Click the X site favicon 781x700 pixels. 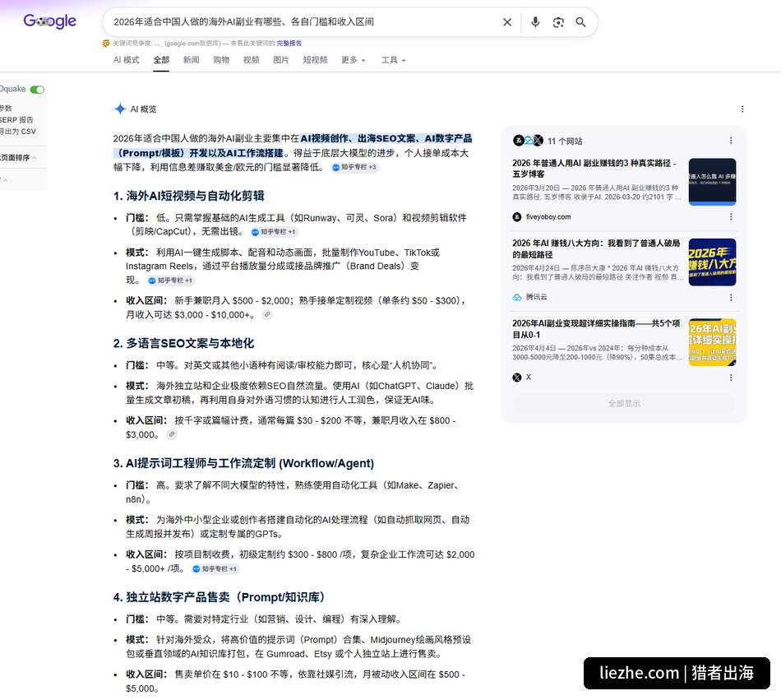pos(517,378)
